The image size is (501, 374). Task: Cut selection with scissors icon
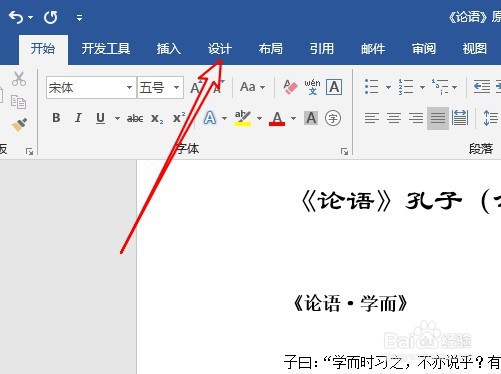(x=19, y=79)
